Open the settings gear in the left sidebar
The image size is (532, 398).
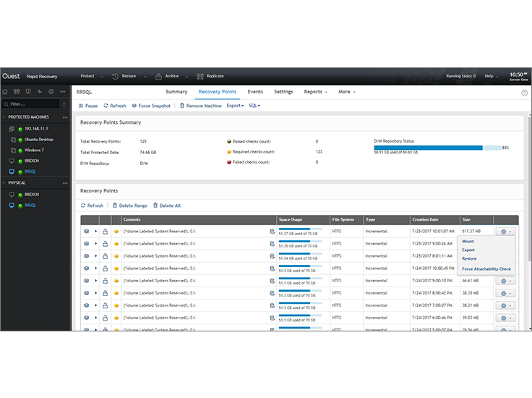tap(51, 92)
